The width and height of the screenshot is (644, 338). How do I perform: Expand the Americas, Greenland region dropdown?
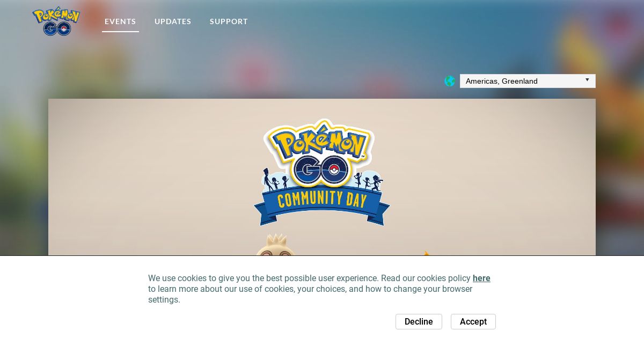[528, 81]
